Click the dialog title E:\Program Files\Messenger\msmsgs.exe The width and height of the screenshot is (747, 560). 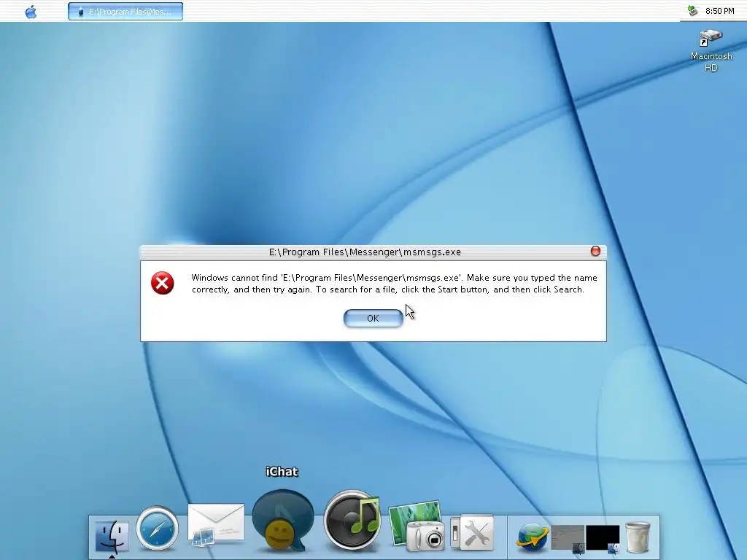[365, 252]
